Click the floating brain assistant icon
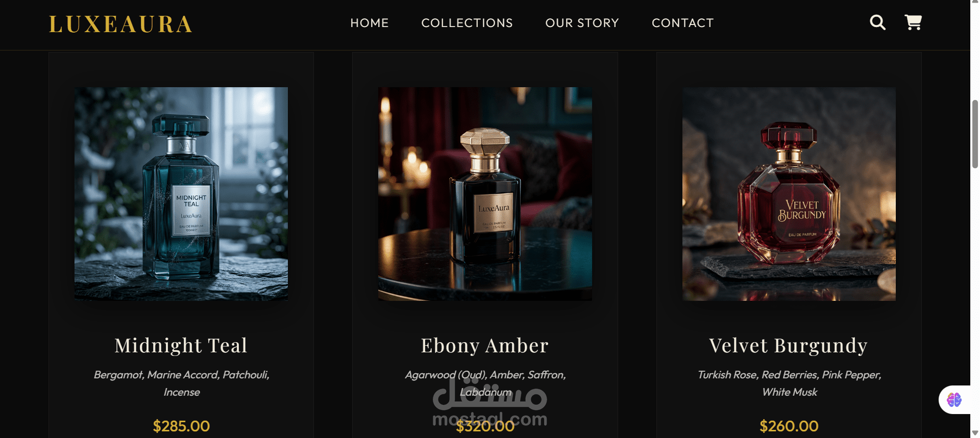 click(954, 400)
